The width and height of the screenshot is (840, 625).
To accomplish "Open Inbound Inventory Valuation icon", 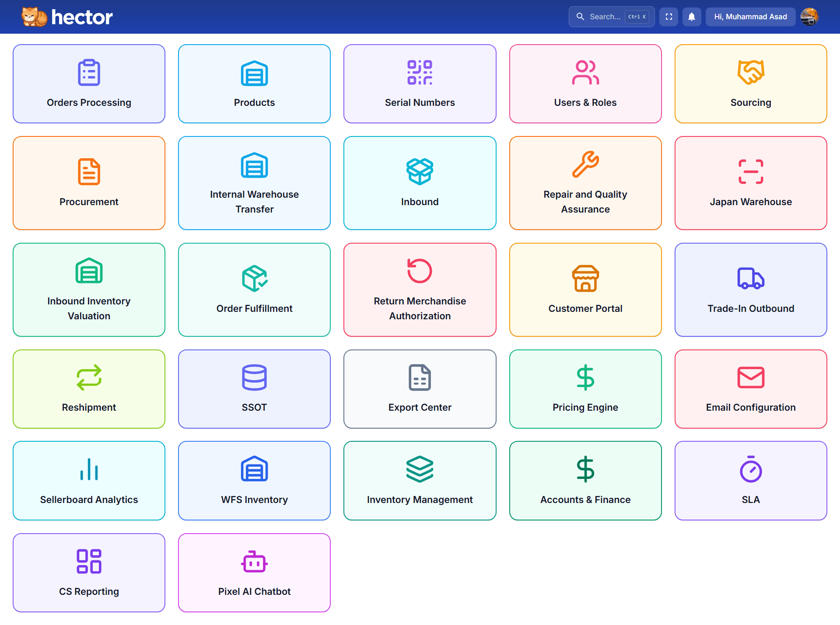I will [x=89, y=271].
